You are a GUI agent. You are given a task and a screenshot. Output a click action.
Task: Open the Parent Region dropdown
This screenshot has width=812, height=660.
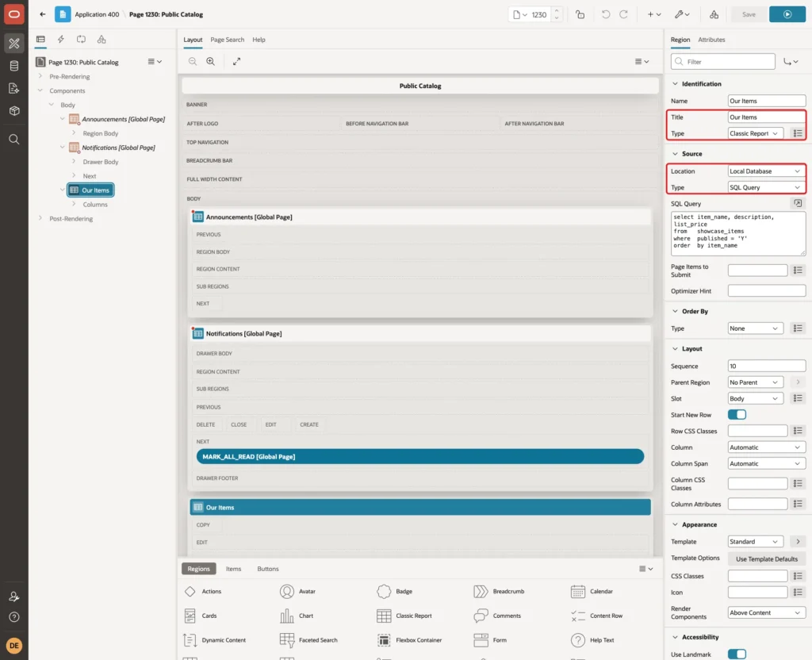click(756, 382)
